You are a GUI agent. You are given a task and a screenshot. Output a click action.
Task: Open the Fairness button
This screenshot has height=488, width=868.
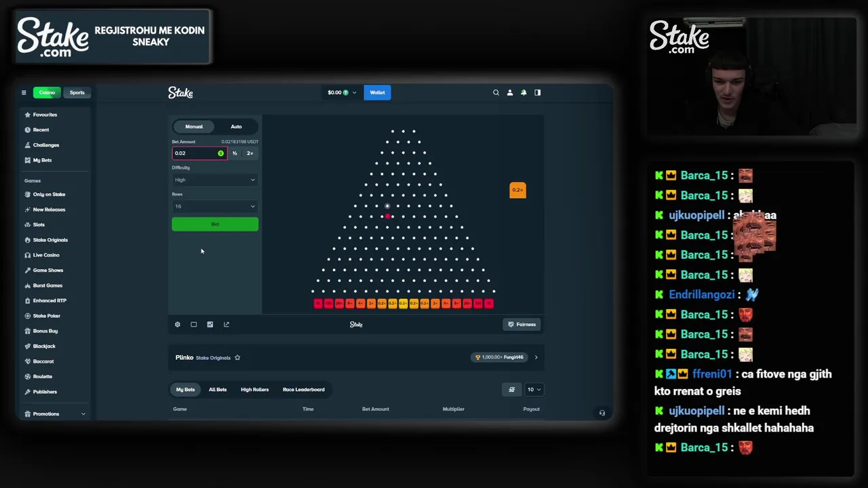pos(522,325)
